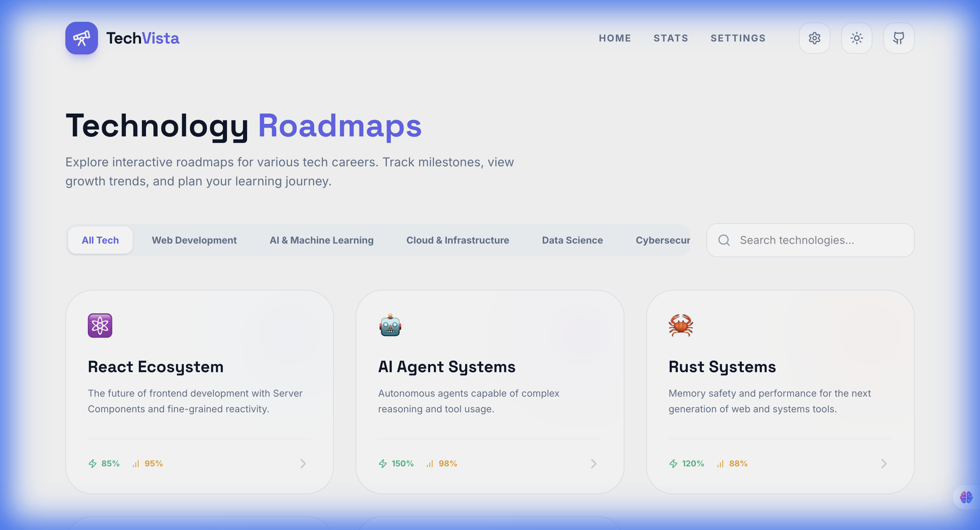This screenshot has width=980, height=530.
Task: Click the crab icon on Rust Systems card
Action: (x=681, y=325)
